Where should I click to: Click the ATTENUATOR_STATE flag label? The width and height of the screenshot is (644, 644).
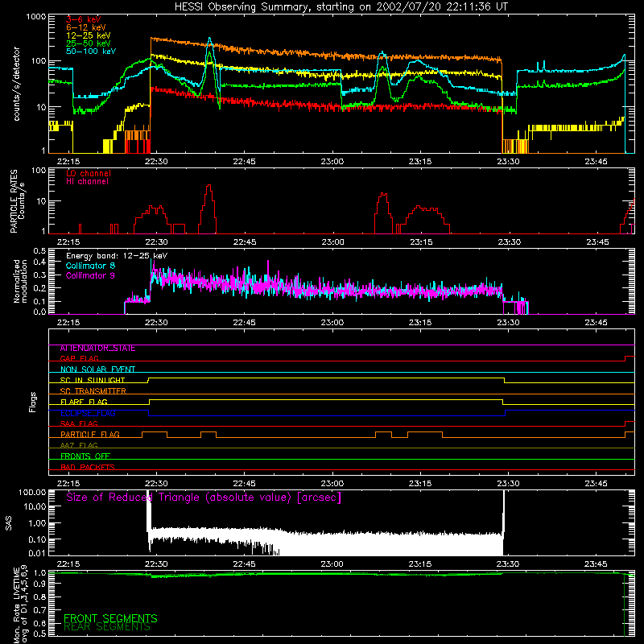point(97,349)
